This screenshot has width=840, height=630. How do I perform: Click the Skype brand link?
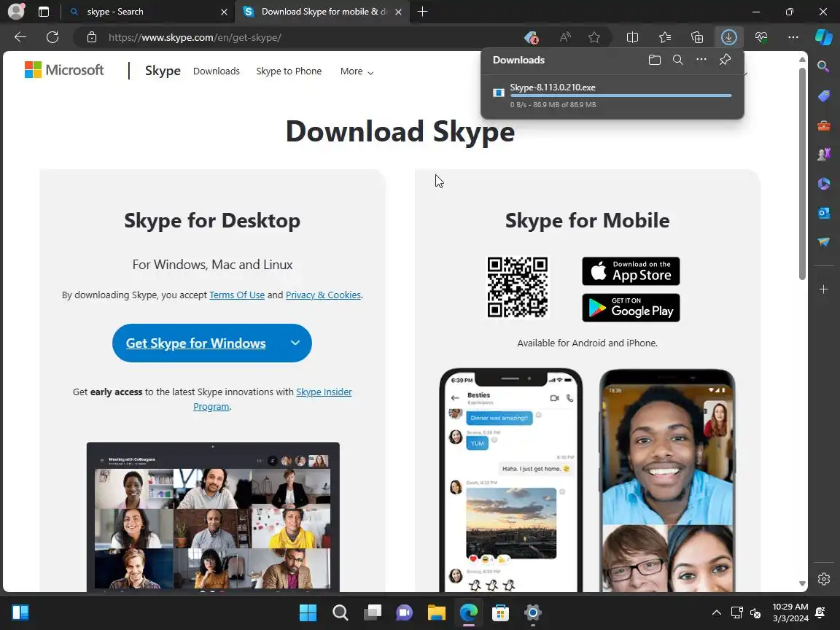click(x=163, y=71)
